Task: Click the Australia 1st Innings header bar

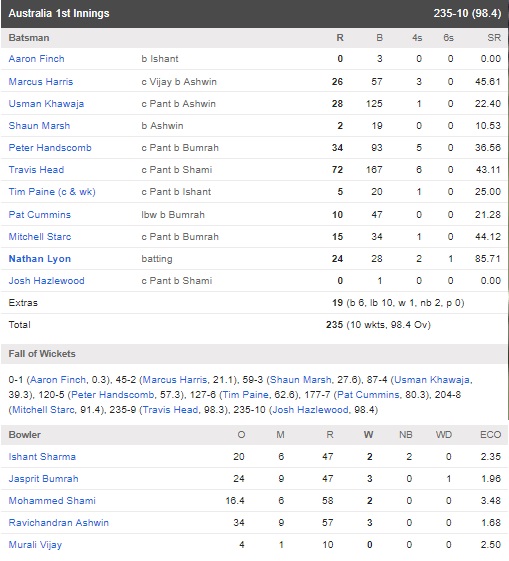Action: pos(254,14)
